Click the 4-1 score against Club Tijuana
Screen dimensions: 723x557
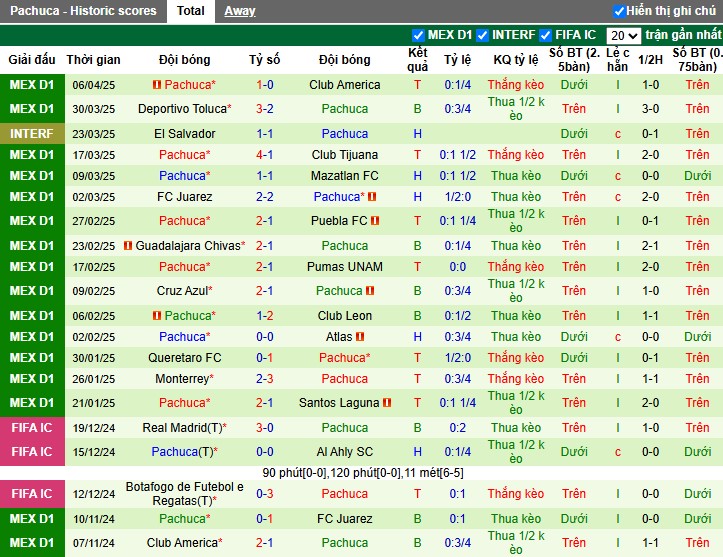[x=265, y=155]
